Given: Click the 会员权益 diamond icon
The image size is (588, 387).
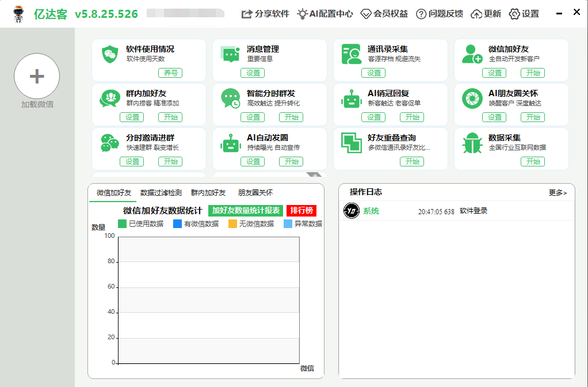Looking at the screenshot, I should (365, 14).
